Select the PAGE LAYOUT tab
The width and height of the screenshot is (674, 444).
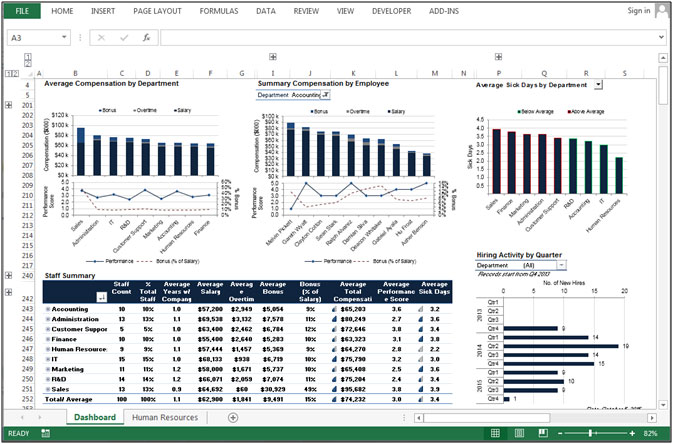[x=157, y=11]
